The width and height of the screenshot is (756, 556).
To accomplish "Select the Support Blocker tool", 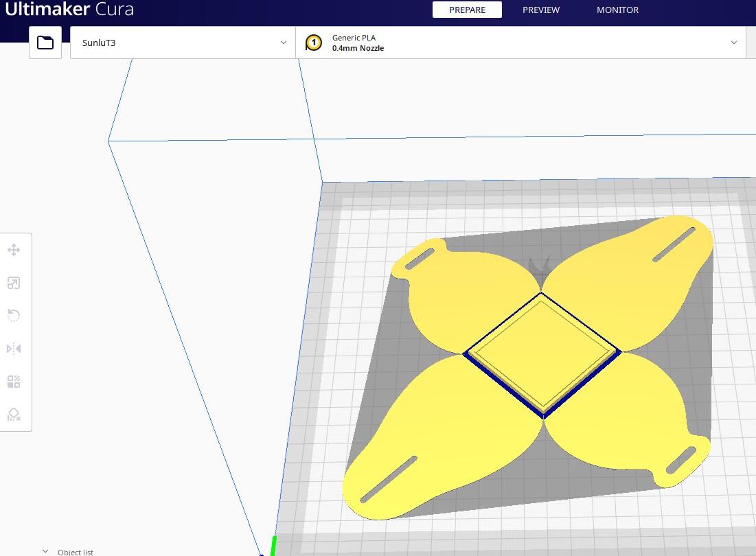I will click(x=14, y=415).
